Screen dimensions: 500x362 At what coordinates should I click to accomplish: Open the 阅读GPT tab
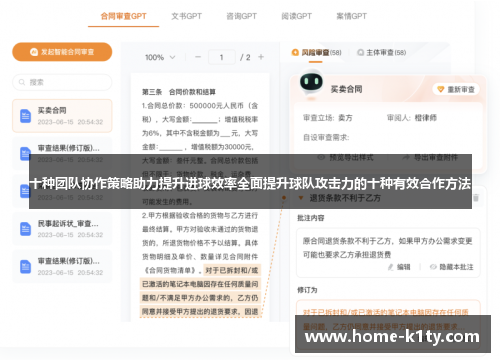296,16
